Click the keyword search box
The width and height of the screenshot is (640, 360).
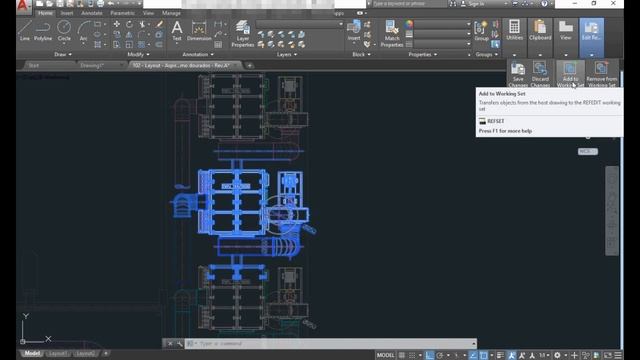pyautogui.click(x=409, y=4)
